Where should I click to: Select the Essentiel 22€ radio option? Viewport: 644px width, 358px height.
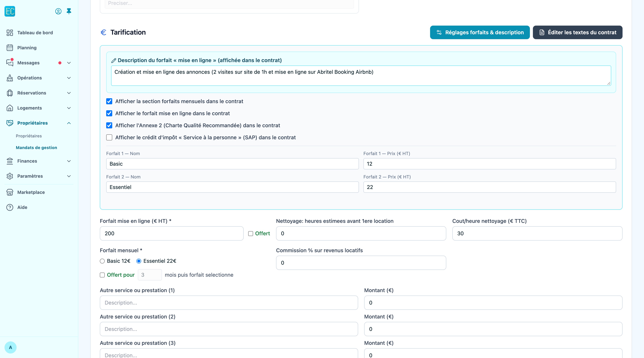[x=139, y=261]
